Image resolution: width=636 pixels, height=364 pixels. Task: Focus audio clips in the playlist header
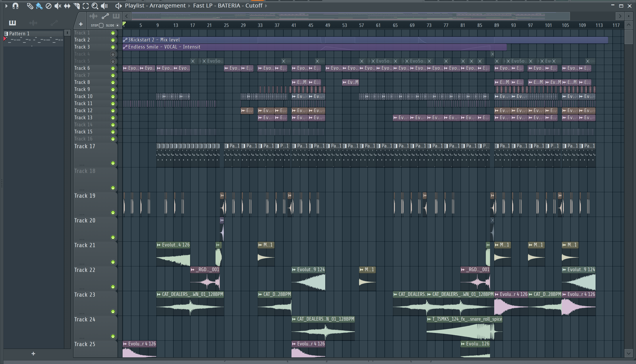(x=93, y=17)
